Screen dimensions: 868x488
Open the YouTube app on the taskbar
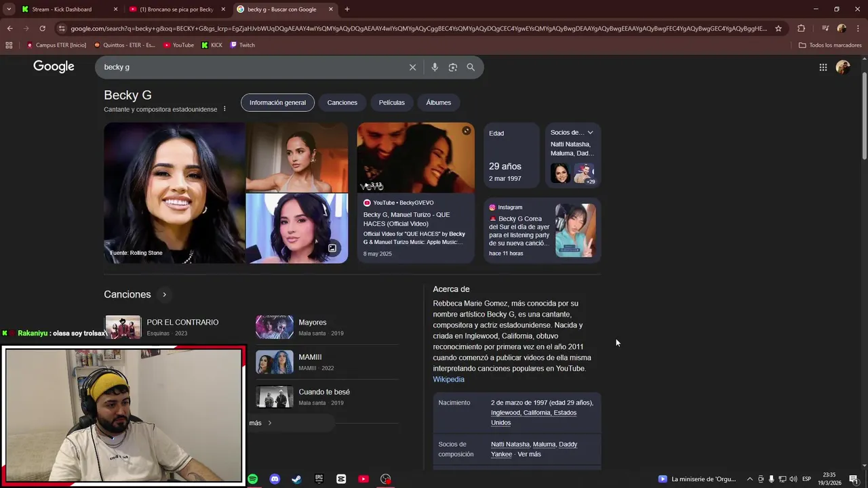point(363,479)
